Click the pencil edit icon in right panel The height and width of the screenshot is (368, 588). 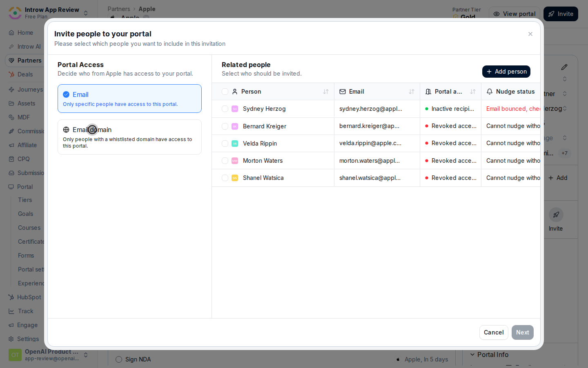564,67
